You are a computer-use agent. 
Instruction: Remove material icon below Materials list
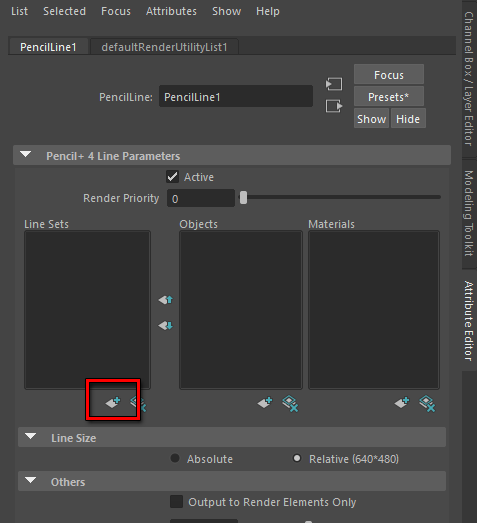[x=427, y=404]
